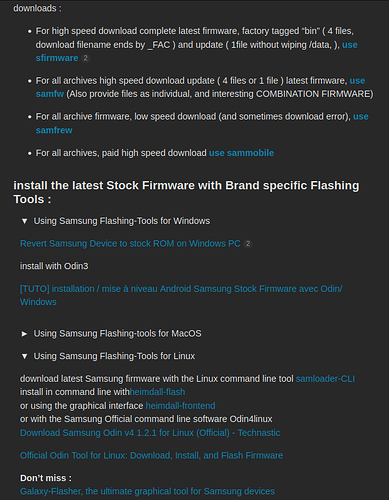The width and height of the screenshot is (389, 500).
Task: Open 'Revert Samsung Device to stock ROM' link
Action: pyautogui.click(x=130, y=244)
